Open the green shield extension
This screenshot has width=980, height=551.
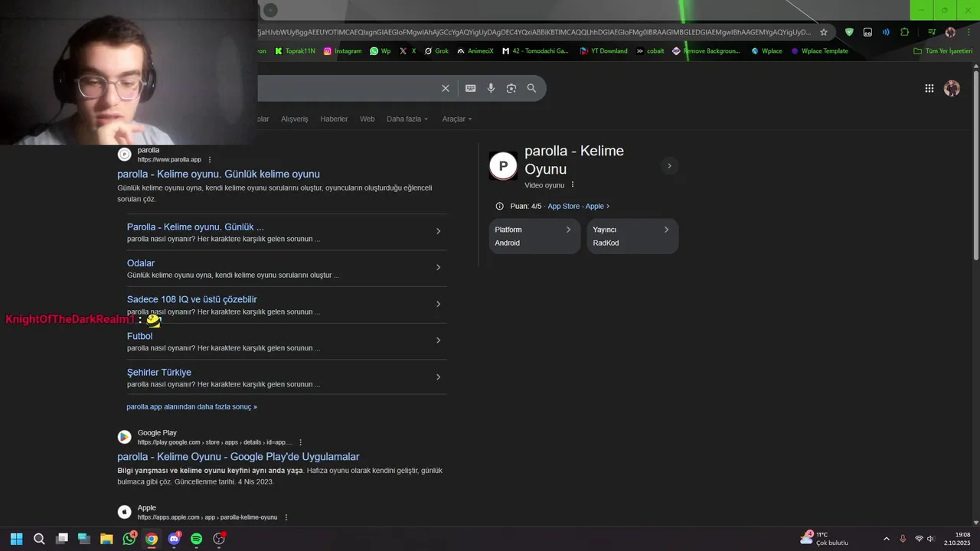coord(849,32)
